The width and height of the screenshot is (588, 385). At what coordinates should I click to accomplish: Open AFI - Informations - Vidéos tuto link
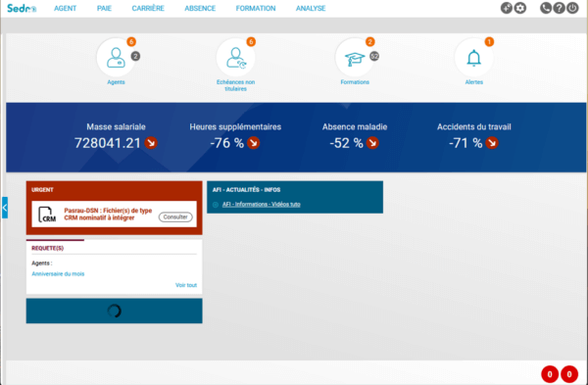click(x=262, y=205)
